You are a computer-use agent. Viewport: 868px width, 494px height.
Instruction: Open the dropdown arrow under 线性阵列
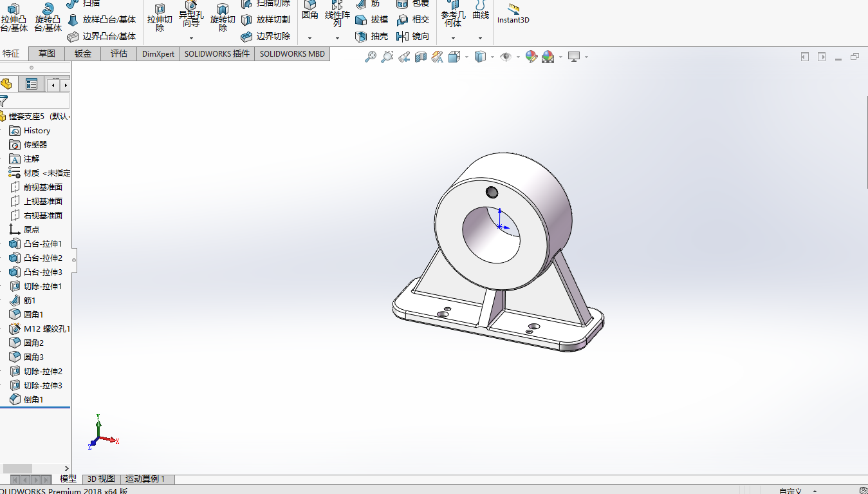point(337,38)
